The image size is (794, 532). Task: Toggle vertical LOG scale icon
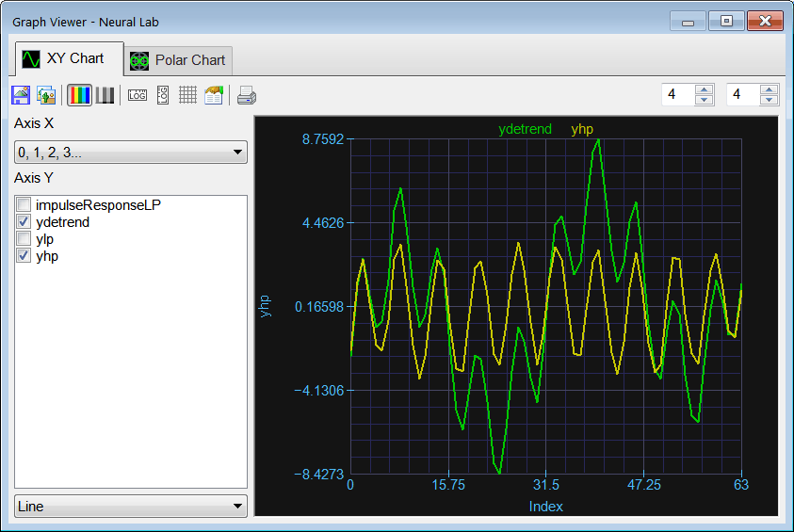(163, 95)
